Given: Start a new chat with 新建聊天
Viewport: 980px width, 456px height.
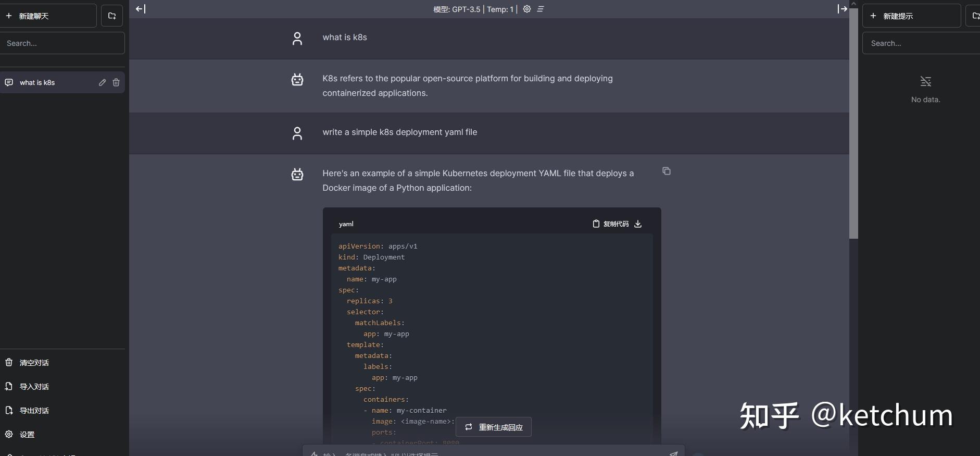Looking at the screenshot, I should [x=48, y=16].
